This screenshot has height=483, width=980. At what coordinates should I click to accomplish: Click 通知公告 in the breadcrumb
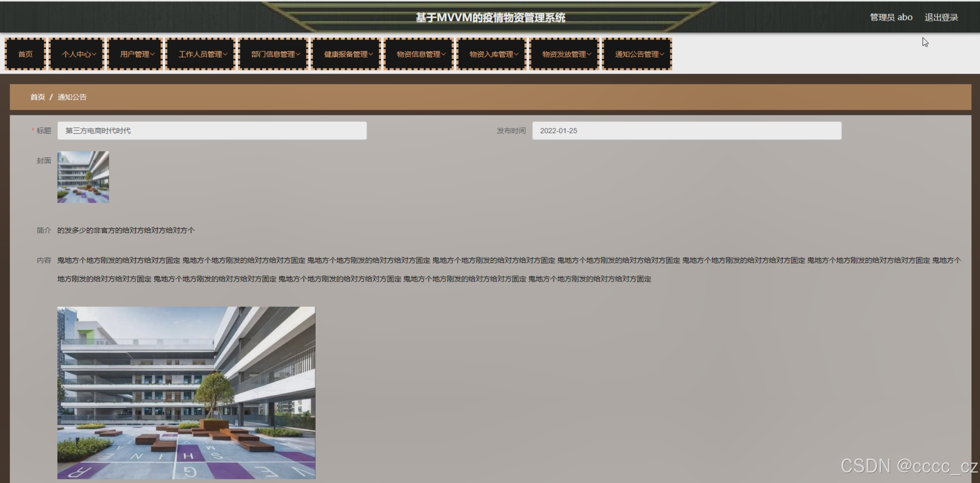[x=72, y=97]
